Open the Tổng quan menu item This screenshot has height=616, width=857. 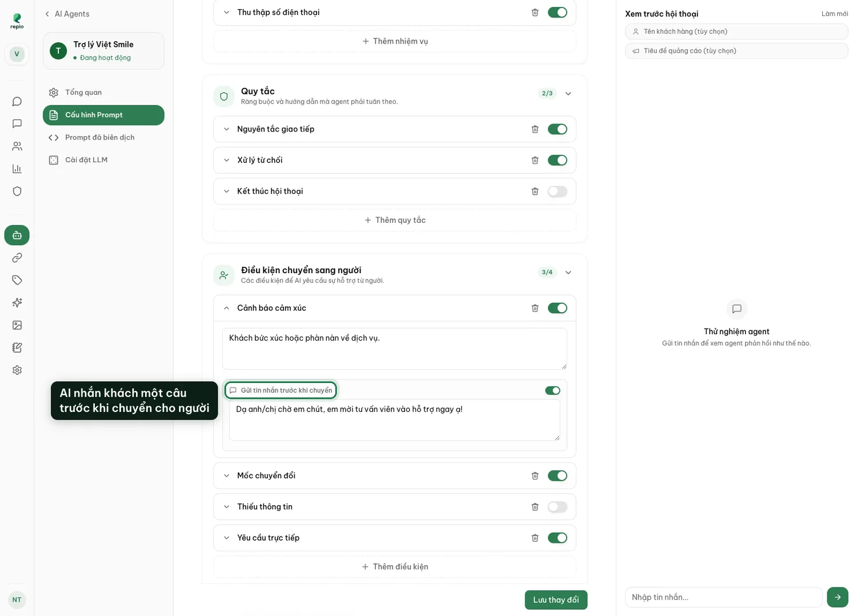pyautogui.click(x=103, y=93)
